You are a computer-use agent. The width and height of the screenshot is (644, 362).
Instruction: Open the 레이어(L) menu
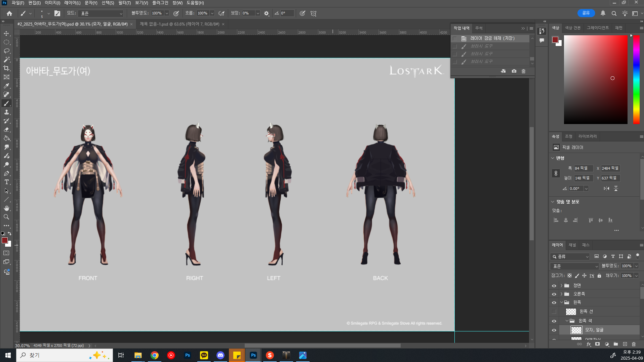point(72,3)
